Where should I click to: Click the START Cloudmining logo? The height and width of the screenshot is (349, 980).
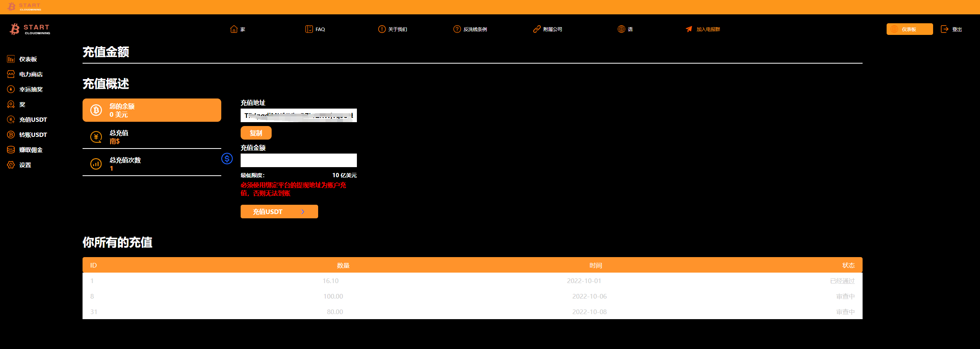click(30, 29)
